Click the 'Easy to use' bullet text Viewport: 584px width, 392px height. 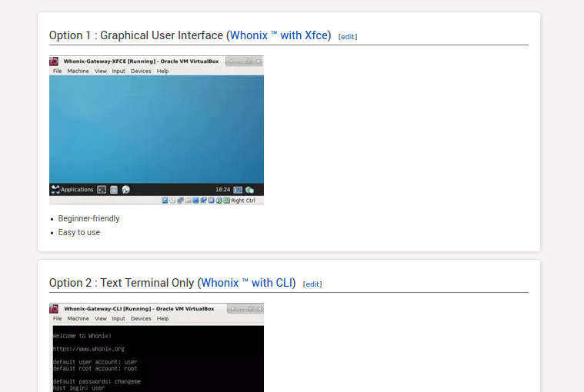79,232
